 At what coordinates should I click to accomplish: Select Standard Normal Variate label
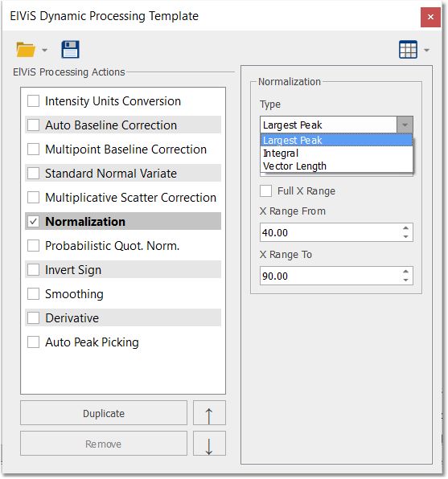click(111, 174)
